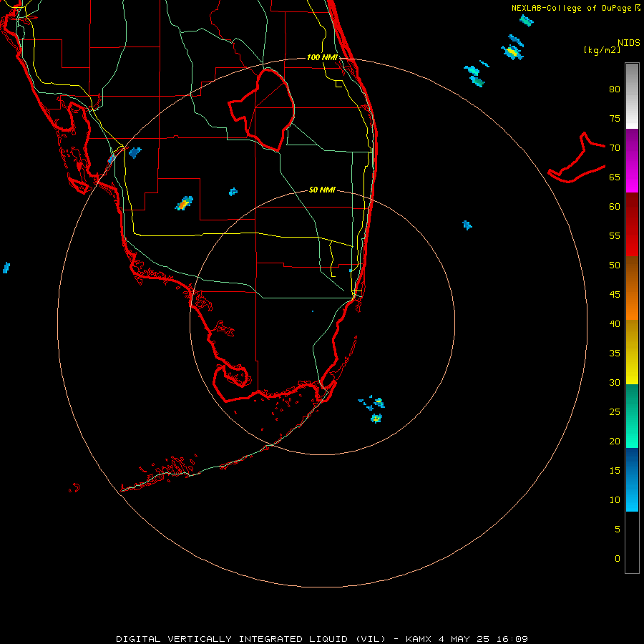644x644 pixels.
Task: Click the 0 value on the color scale
Action: point(618,559)
